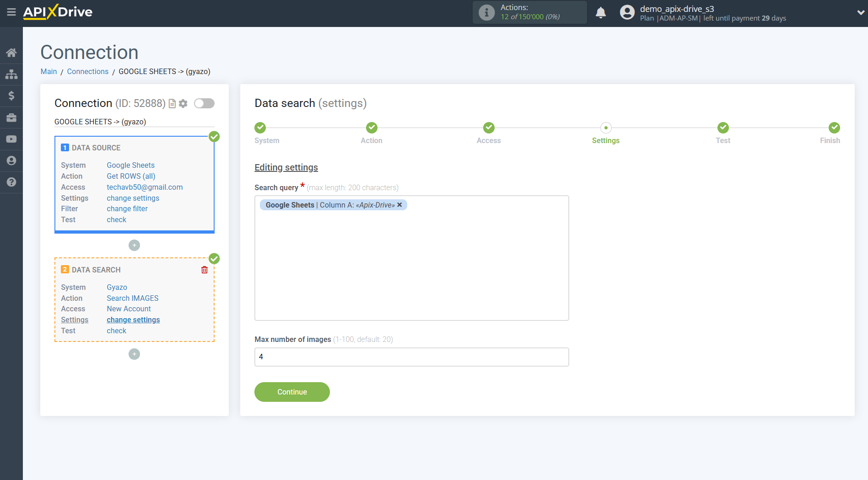
Task: Open billing via the dollar sidebar icon
Action: (11, 96)
